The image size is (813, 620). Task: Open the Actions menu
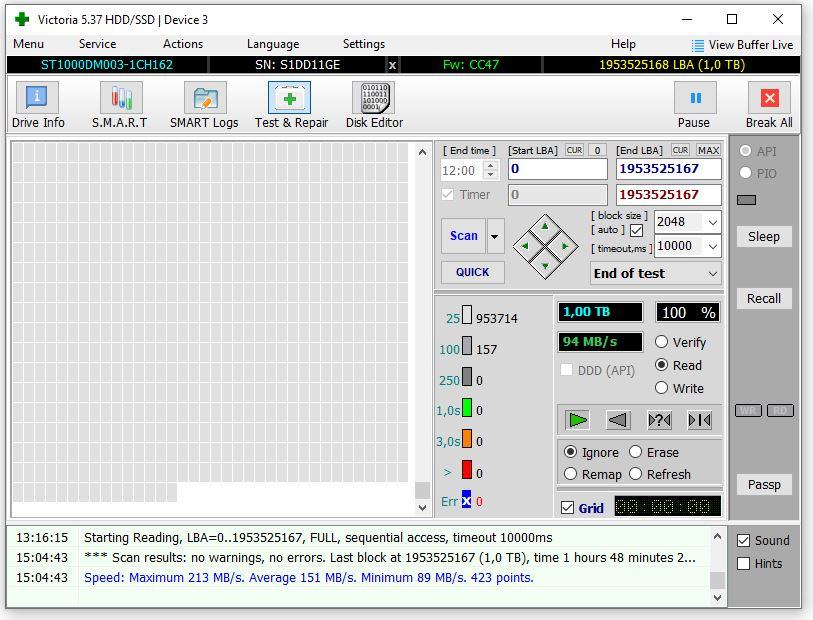tap(183, 44)
